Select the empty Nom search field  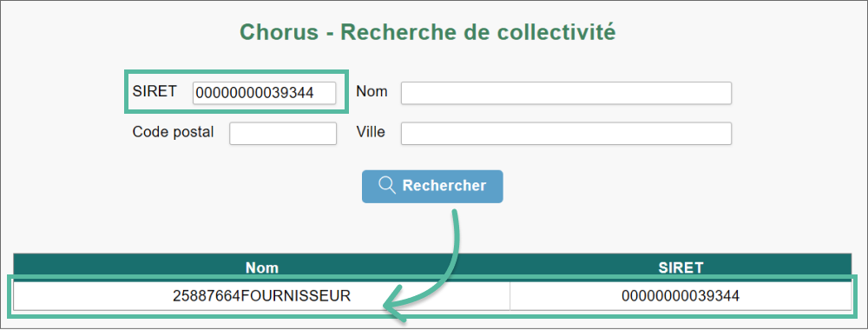tap(566, 93)
